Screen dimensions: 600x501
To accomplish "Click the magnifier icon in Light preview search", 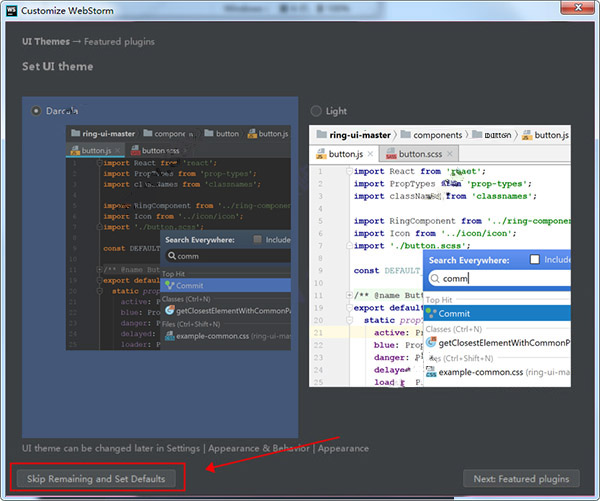I will coord(435,278).
